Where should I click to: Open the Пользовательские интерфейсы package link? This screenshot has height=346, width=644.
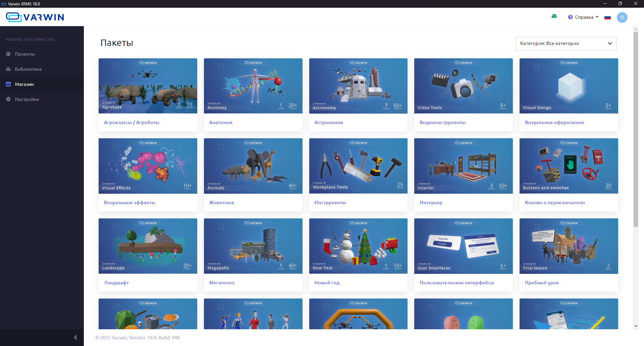(457, 283)
